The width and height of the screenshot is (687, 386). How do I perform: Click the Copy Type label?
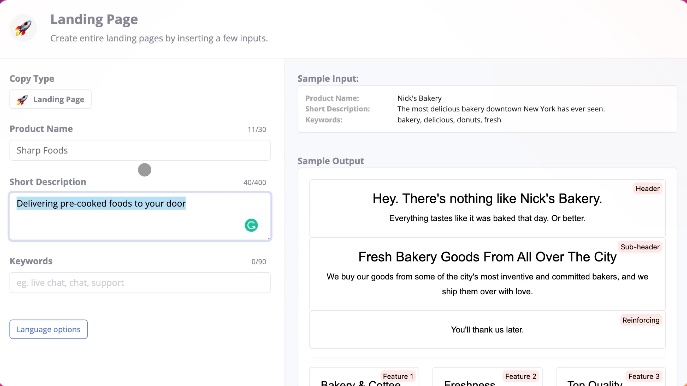[x=32, y=79]
